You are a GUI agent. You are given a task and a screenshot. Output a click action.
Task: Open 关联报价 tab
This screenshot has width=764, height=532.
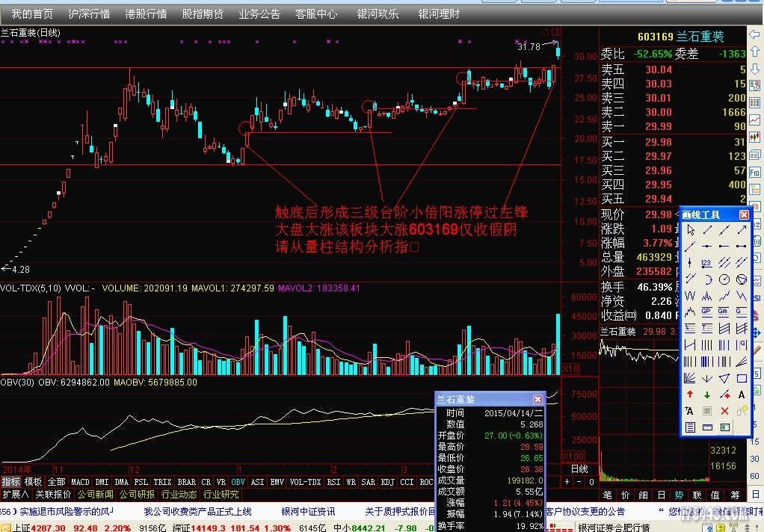pos(54,495)
